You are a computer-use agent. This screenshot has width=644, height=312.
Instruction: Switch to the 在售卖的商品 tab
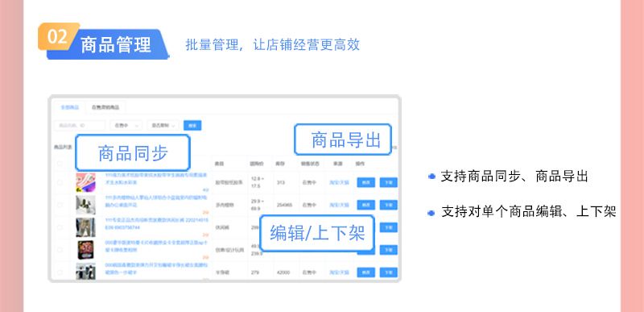point(105,107)
